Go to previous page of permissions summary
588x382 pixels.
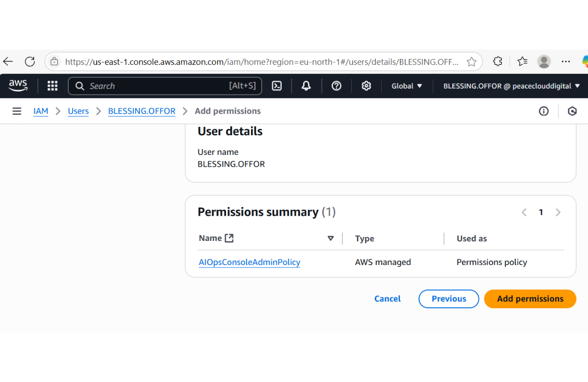[524, 212]
